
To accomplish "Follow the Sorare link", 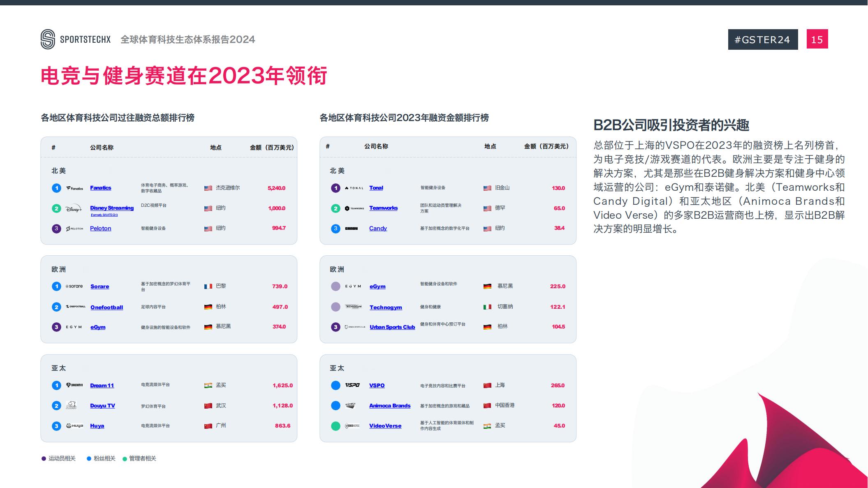I will pyautogui.click(x=100, y=286).
